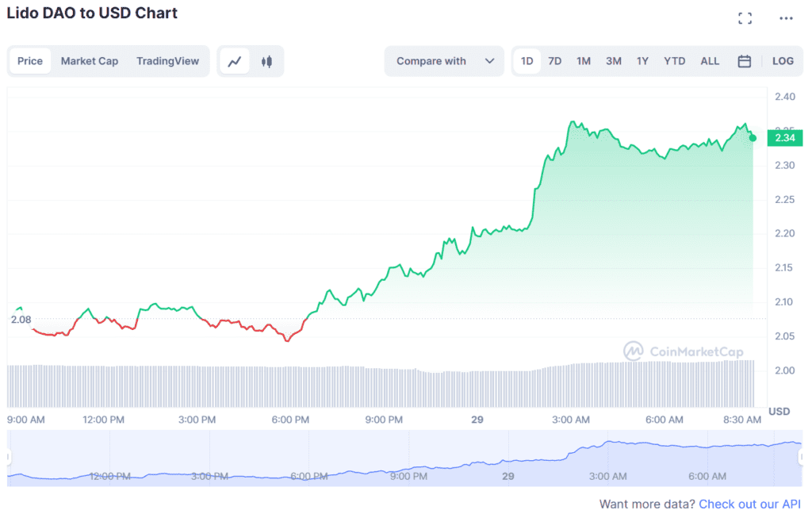812x518 pixels.
Task: Click the 6:00 PM main axis label
Action: 290,420
